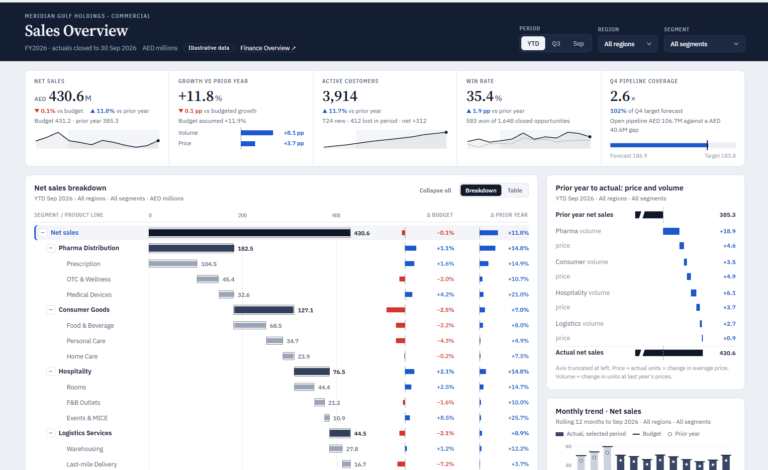768x470 pixels.
Task: Select the Net sales row label
Action: 64,233
